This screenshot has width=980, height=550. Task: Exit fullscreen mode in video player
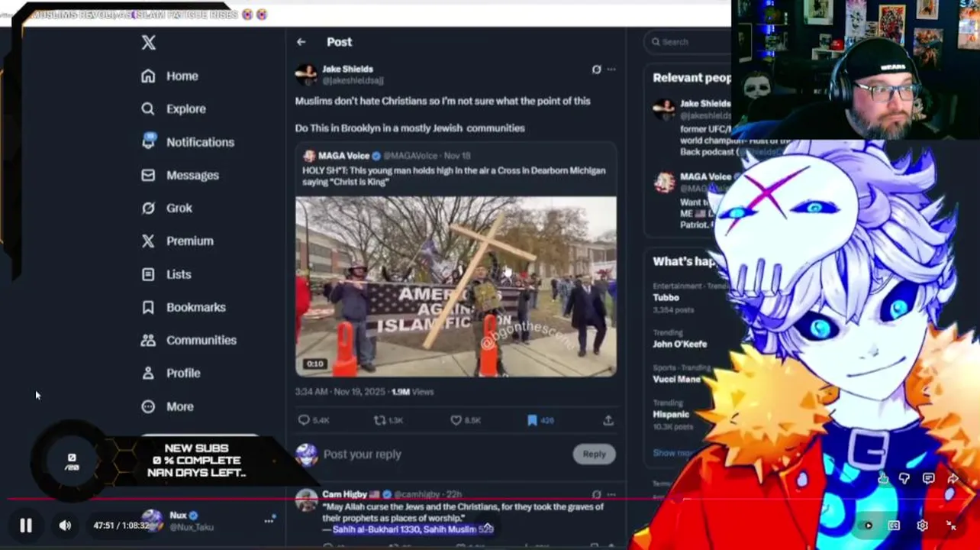[951, 526]
